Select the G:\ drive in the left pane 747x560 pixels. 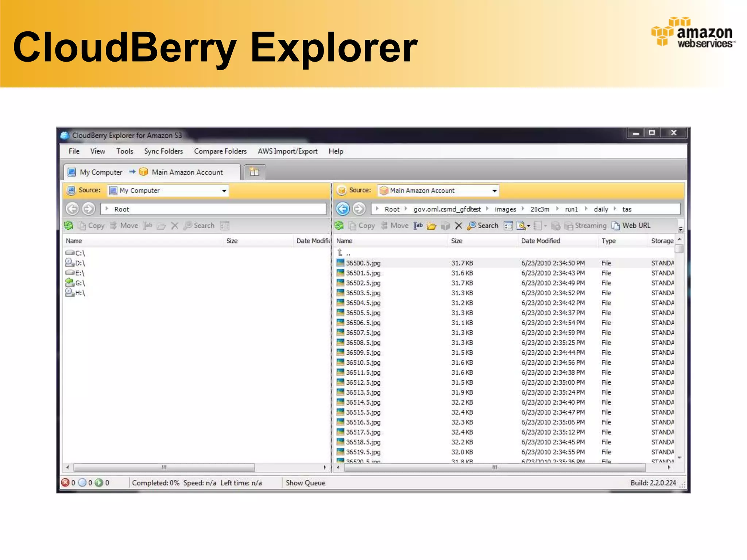75,283
